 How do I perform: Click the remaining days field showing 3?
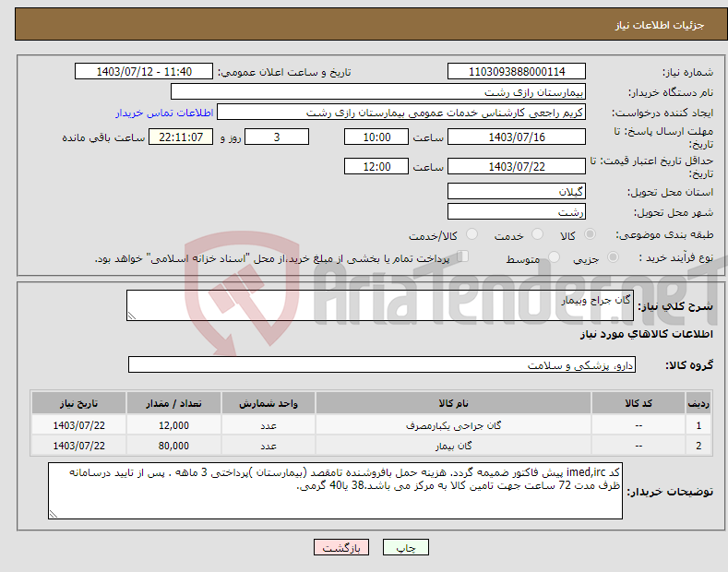pyautogui.click(x=277, y=137)
